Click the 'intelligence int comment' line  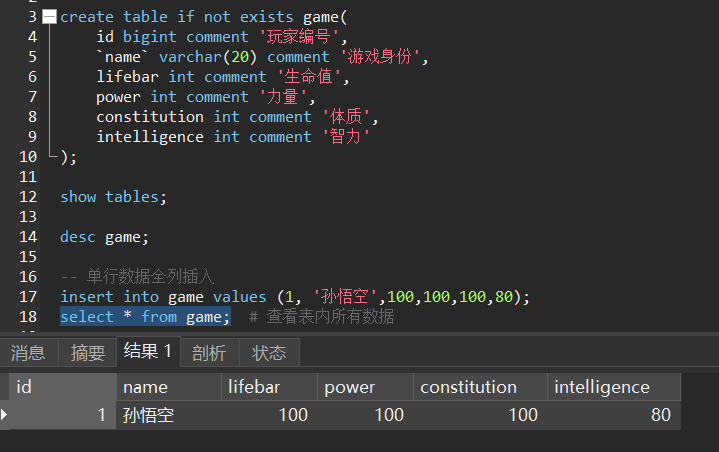[233, 137]
